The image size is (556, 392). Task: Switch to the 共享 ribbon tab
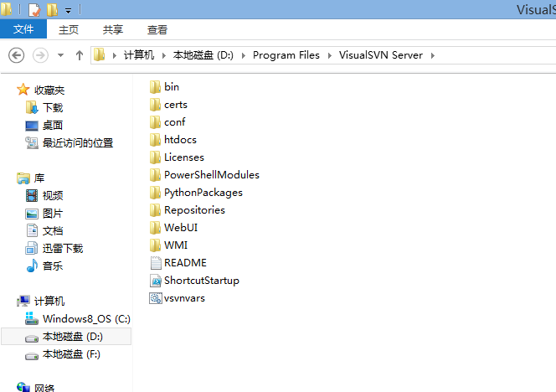tap(113, 29)
